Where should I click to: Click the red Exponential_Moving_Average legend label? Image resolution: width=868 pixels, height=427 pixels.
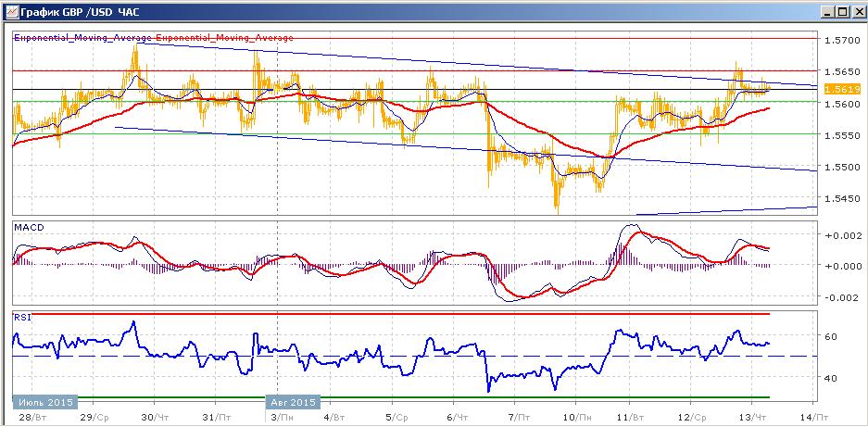[225, 38]
